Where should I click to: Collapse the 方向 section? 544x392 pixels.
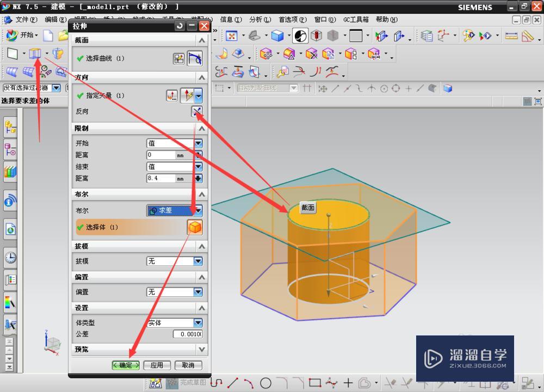(202, 77)
